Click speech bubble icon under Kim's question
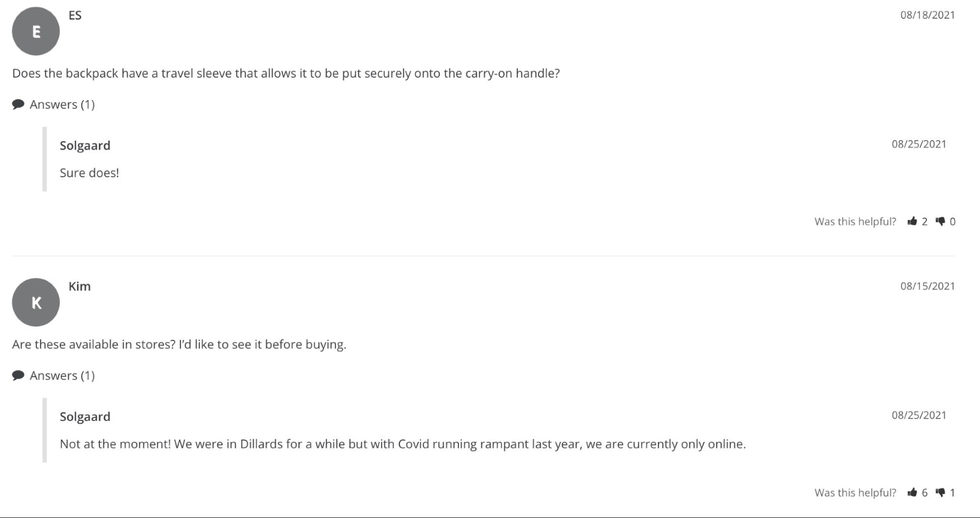 18,376
